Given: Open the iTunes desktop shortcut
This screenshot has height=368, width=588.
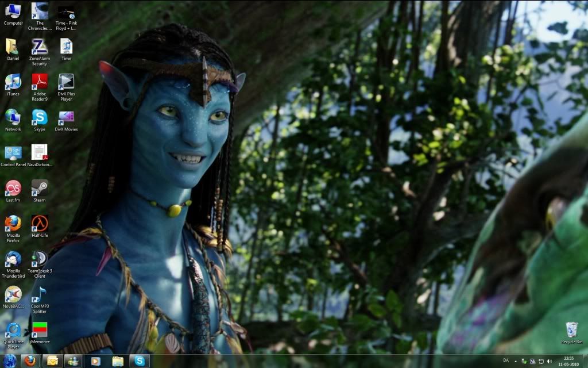Looking at the screenshot, I should click(x=13, y=82).
